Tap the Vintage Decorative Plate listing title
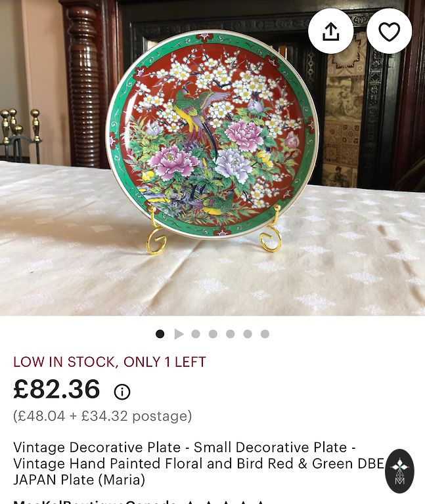 [199, 463]
